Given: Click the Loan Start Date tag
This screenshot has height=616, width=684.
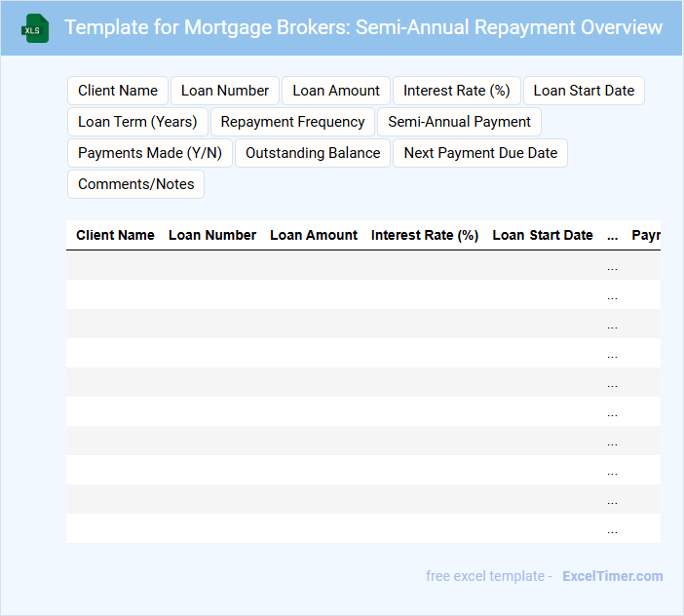Looking at the screenshot, I should 584,91.
